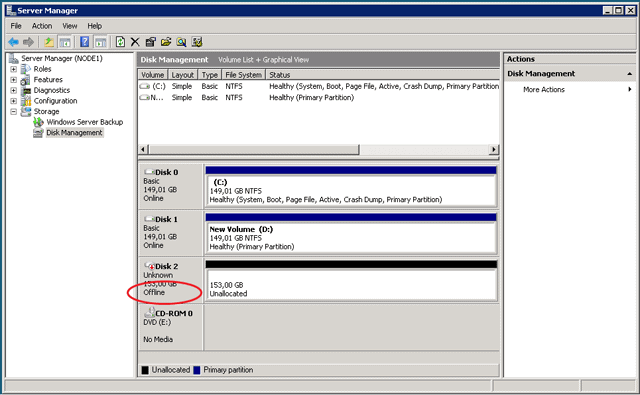640x395 pixels.
Task: Toggle Show/Hide Console Tree toolbar icon
Action: 64,42
